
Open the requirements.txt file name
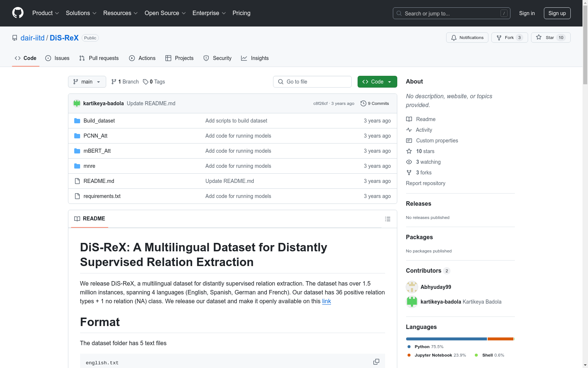pyautogui.click(x=102, y=196)
